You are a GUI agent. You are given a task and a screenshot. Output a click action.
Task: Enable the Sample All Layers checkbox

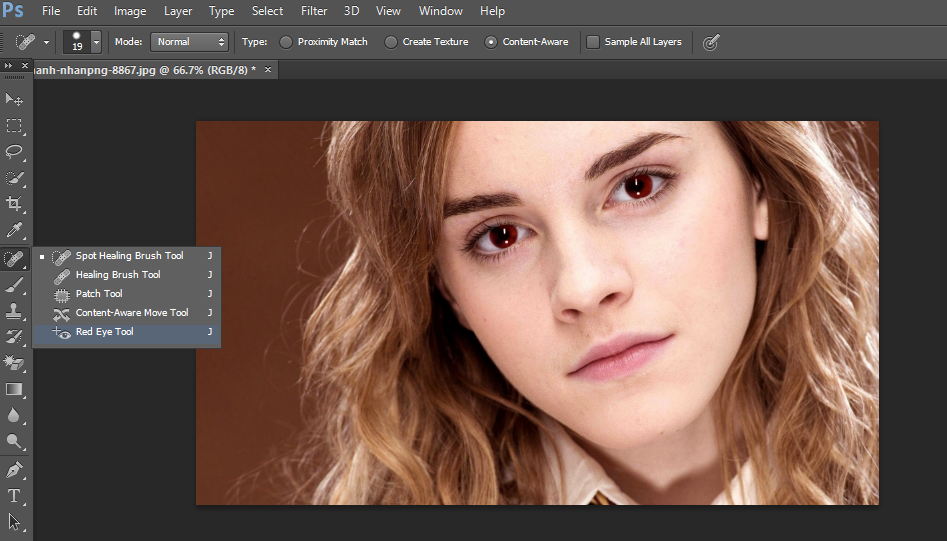coord(593,42)
